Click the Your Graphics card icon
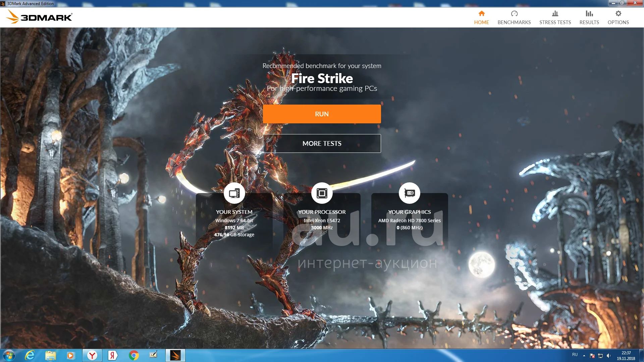Screen dimensions: 644x362 click(409, 193)
